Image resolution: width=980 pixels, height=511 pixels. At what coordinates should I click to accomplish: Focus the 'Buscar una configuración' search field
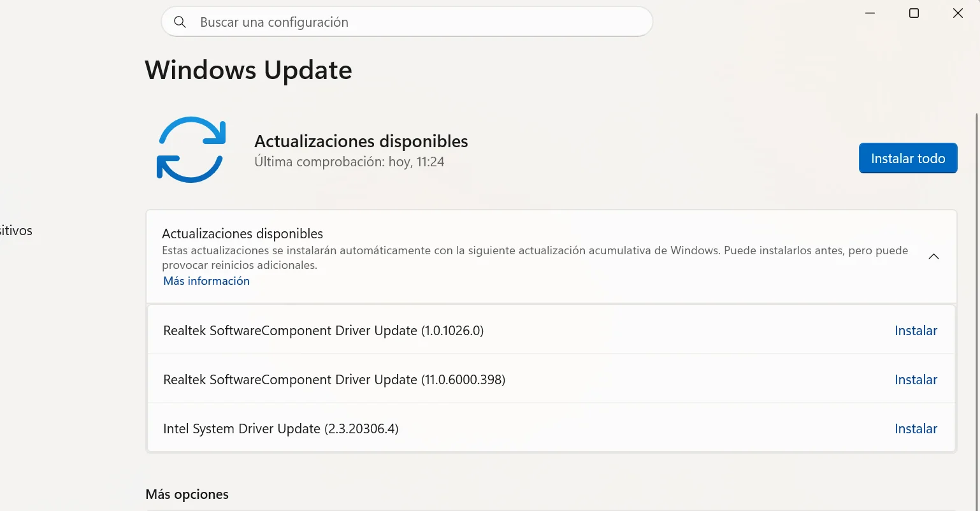pyautogui.click(x=407, y=22)
